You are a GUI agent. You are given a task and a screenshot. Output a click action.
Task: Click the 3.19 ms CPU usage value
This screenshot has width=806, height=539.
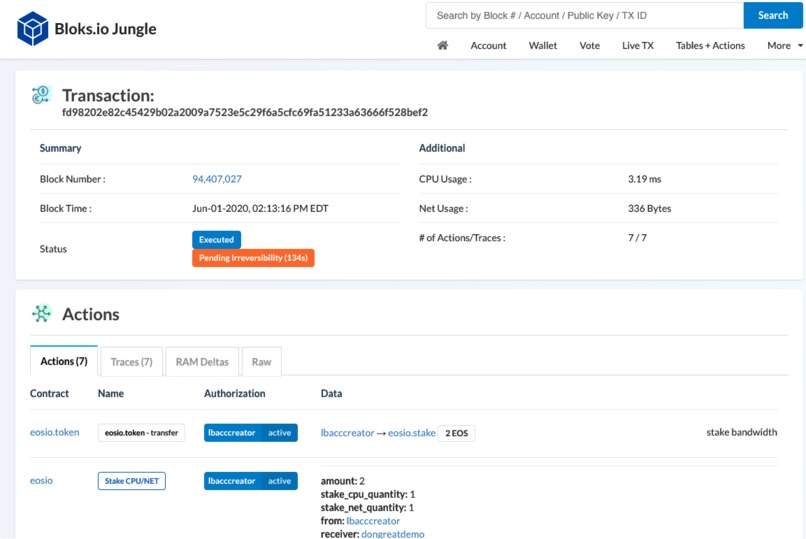coord(645,179)
